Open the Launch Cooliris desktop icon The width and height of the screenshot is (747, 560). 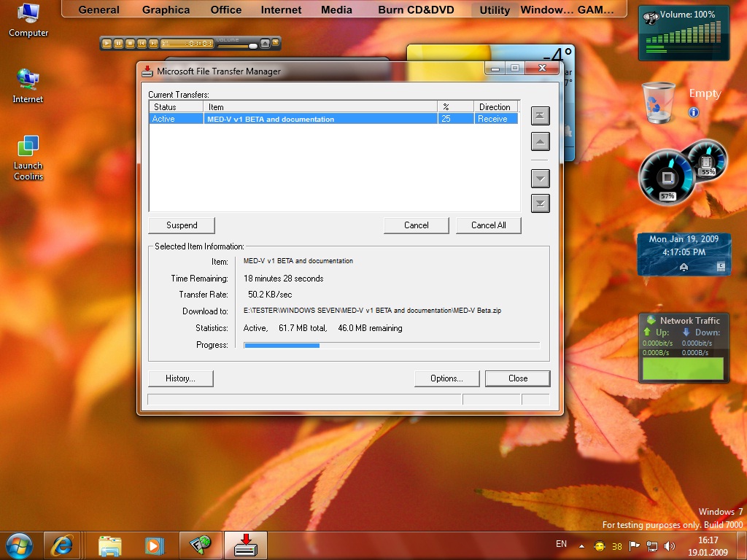(28, 158)
